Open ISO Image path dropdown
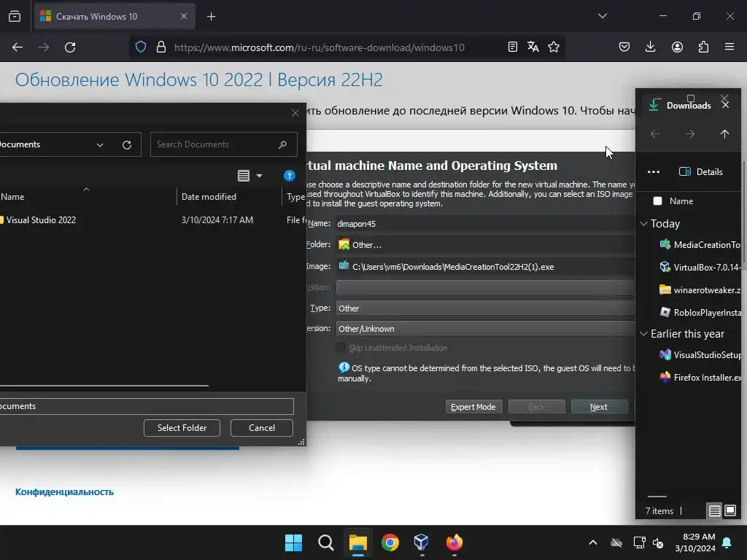This screenshot has width=747, height=560. (485, 267)
